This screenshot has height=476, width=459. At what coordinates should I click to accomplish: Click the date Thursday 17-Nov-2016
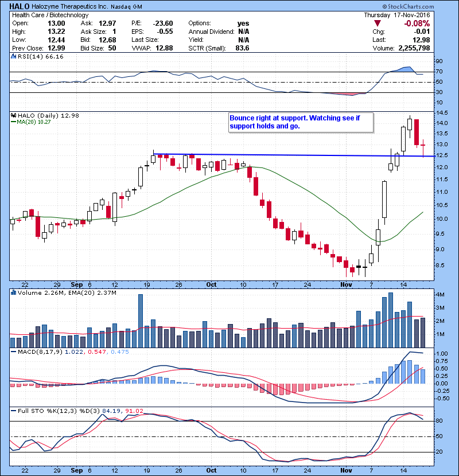coord(397,15)
